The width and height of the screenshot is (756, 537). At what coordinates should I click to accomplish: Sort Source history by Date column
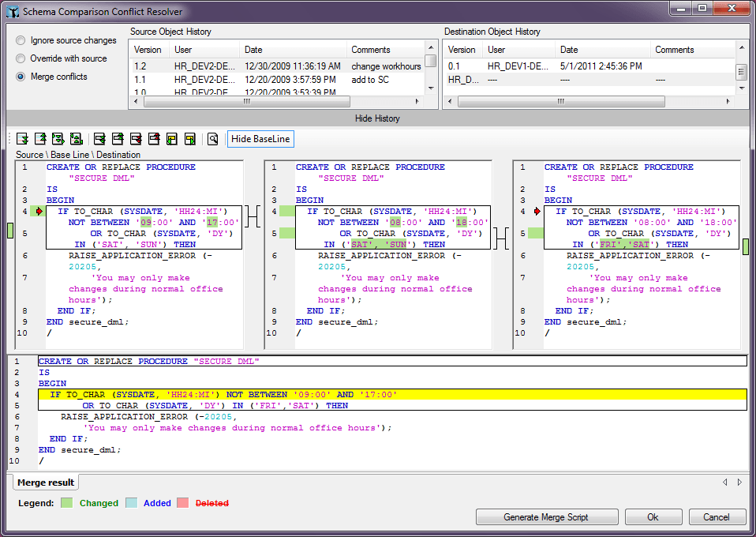(293, 50)
